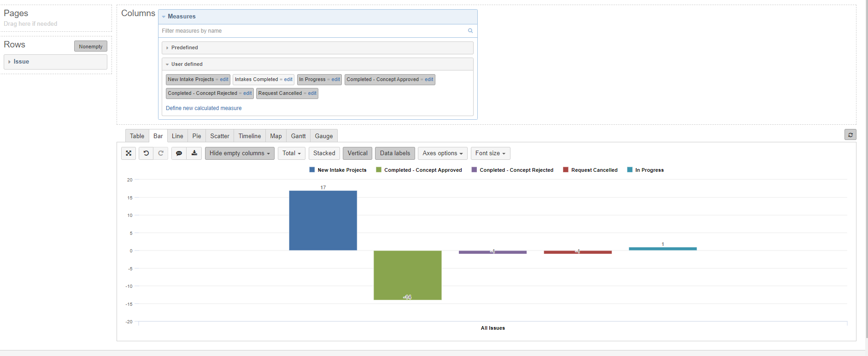Click Conpleted - Concept Rejected legend swatch
Image resolution: width=868 pixels, height=356 pixels.
tap(474, 170)
